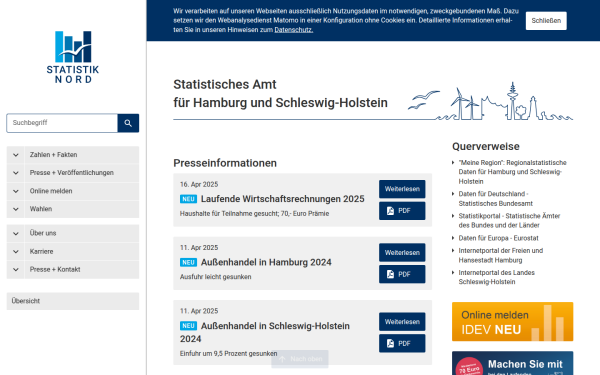Open the Datenschutz link in banner
The height and width of the screenshot is (375, 600).
click(x=293, y=30)
